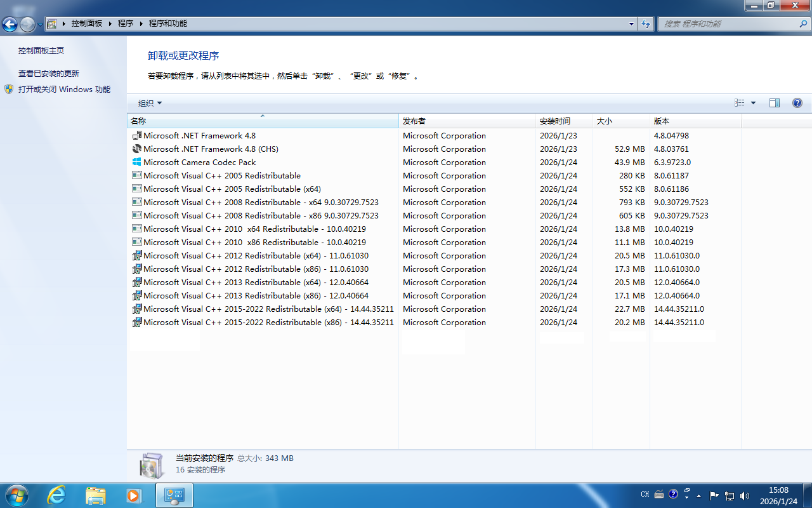
Task: Open 打开或关闭 Windows 功能 link
Action: [64, 90]
